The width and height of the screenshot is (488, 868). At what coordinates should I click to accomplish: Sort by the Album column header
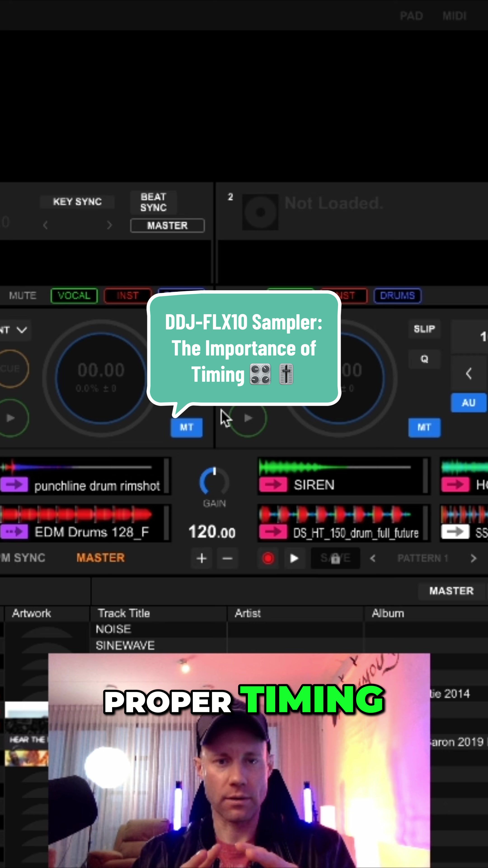coord(388,613)
